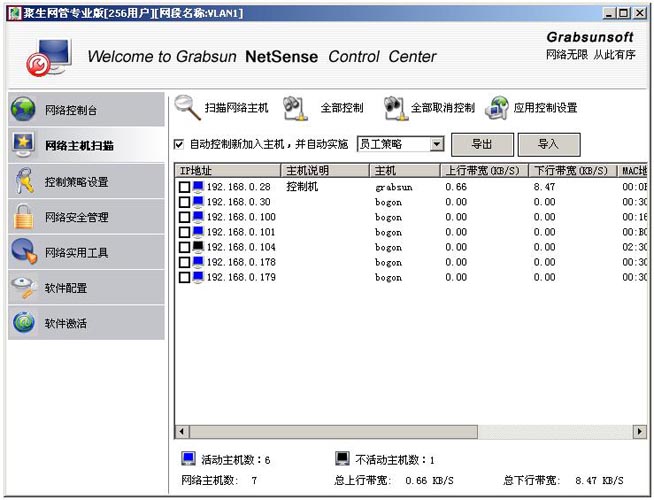Click the 全部控制 toolbar label
Image resolution: width=654 pixels, height=500 pixels.
342,108
